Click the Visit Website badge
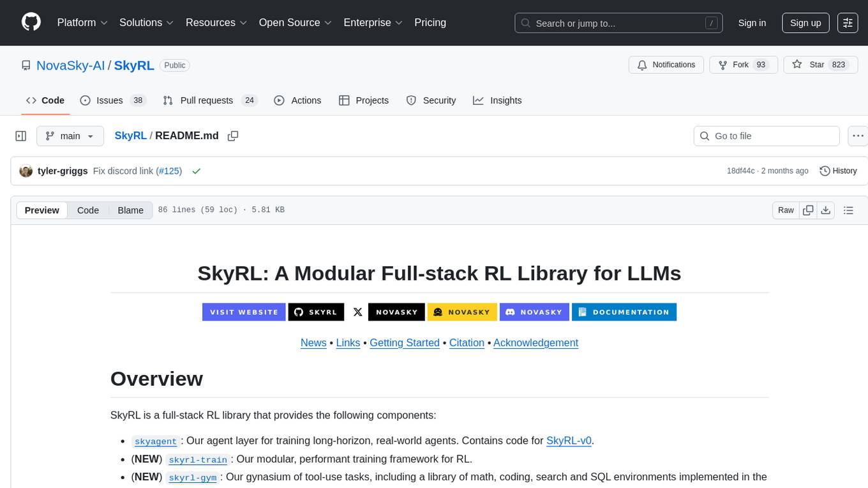The height and width of the screenshot is (488, 868). (244, 312)
